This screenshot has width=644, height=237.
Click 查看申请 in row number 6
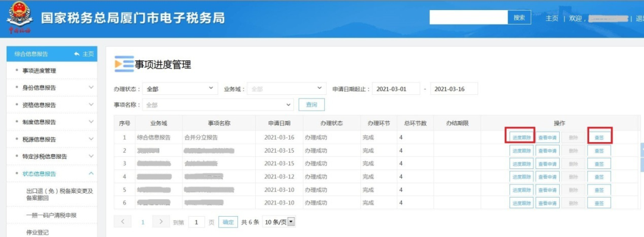pos(547,202)
